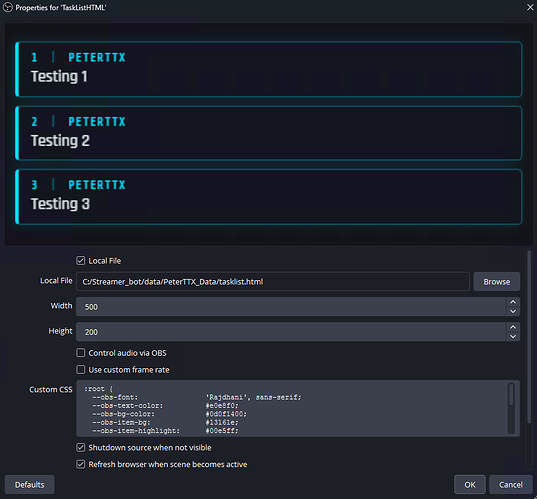The height and width of the screenshot is (499, 537).
Task: Confirm changes with OK
Action: 470,485
